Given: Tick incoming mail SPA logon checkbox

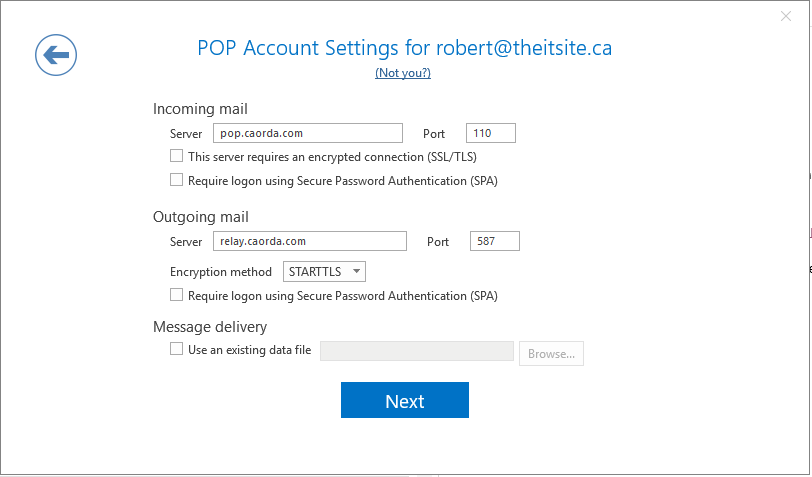Looking at the screenshot, I should (x=177, y=180).
